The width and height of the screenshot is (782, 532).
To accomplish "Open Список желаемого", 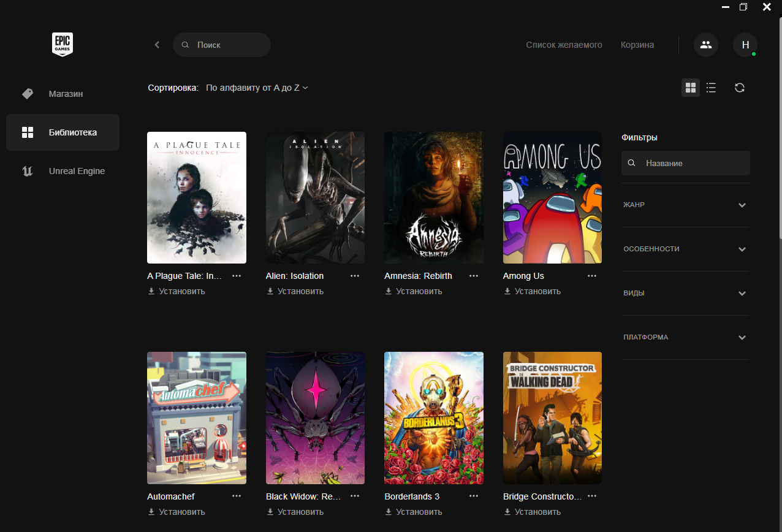I will click(564, 45).
